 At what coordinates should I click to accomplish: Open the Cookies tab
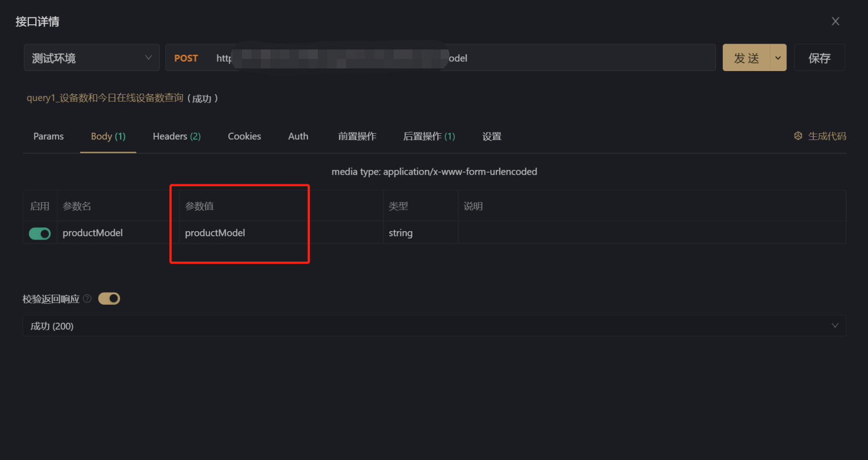point(244,136)
